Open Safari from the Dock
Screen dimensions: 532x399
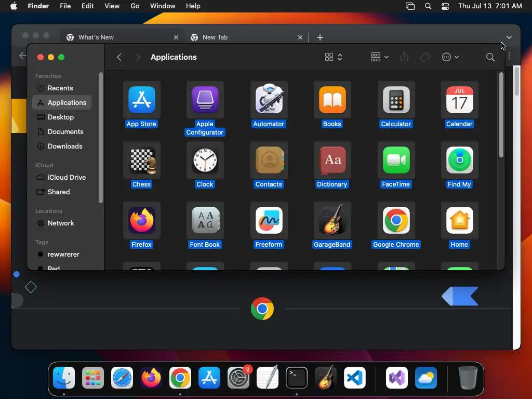pyautogui.click(x=122, y=378)
